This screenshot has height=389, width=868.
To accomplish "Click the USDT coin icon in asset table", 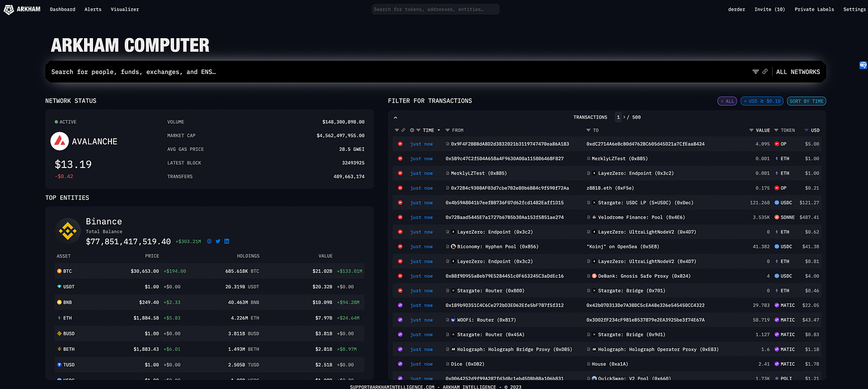I will [59, 287].
